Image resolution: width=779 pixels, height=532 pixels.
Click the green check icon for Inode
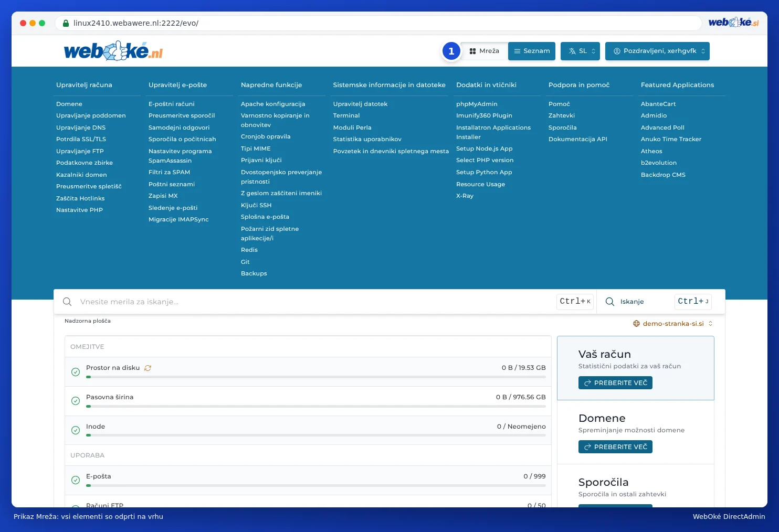tap(76, 430)
